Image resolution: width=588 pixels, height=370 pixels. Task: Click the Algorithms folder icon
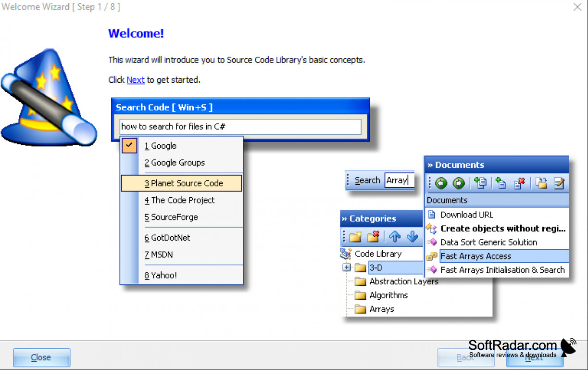361,295
